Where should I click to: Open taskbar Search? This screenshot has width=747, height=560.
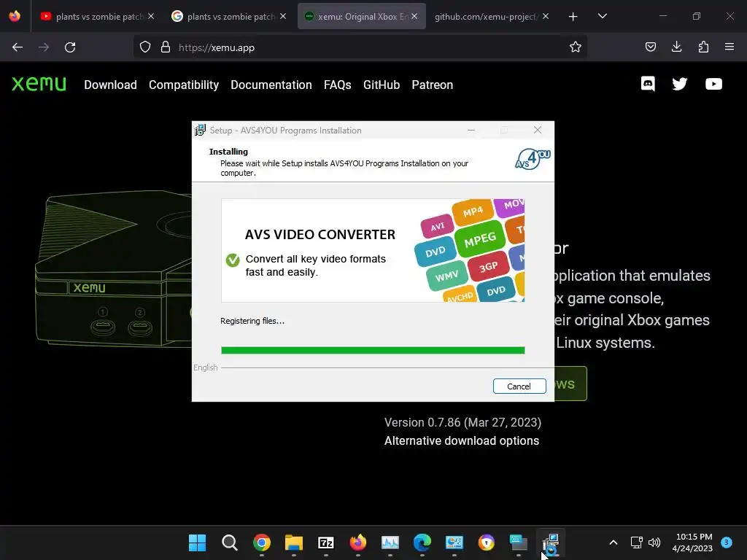coord(230,542)
